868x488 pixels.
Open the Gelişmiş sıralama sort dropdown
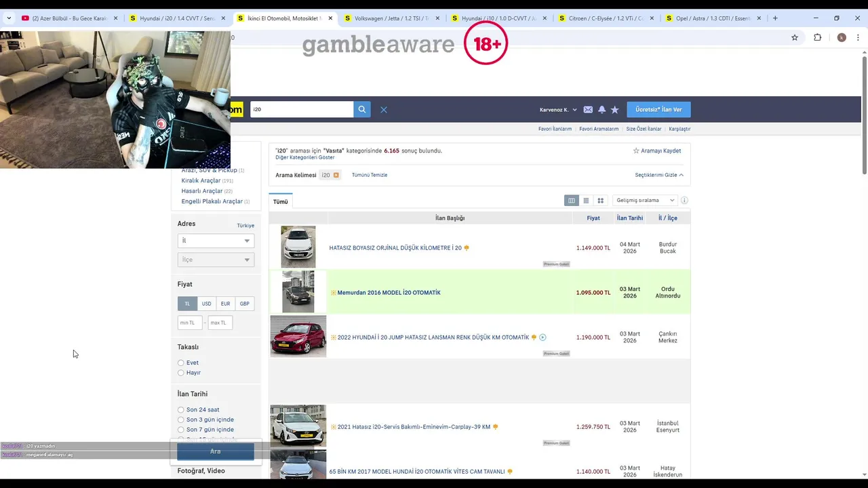point(645,201)
